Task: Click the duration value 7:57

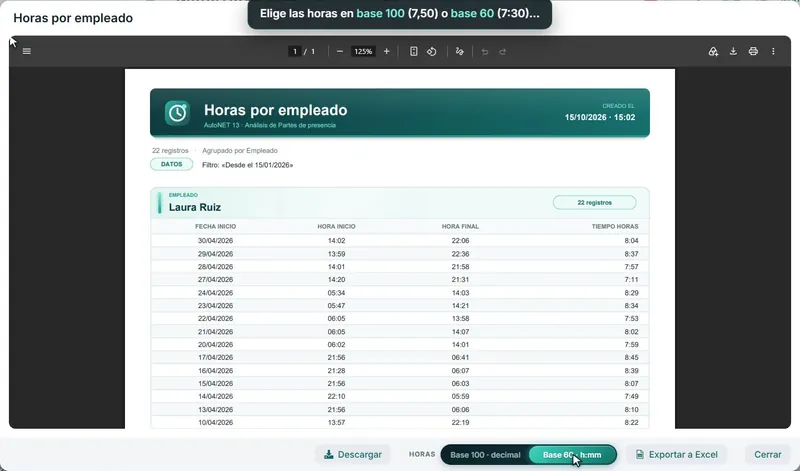Action: pyautogui.click(x=631, y=267)
